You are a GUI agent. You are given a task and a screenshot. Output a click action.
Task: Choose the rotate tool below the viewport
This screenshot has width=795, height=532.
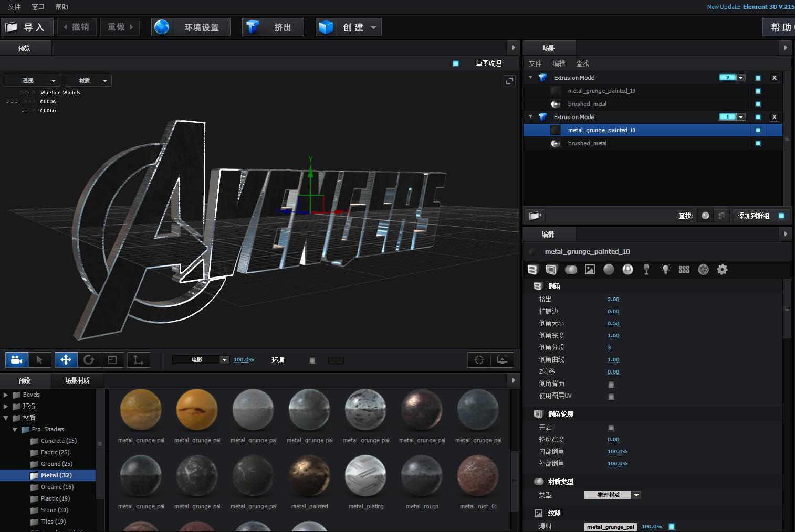coord(89,360)
